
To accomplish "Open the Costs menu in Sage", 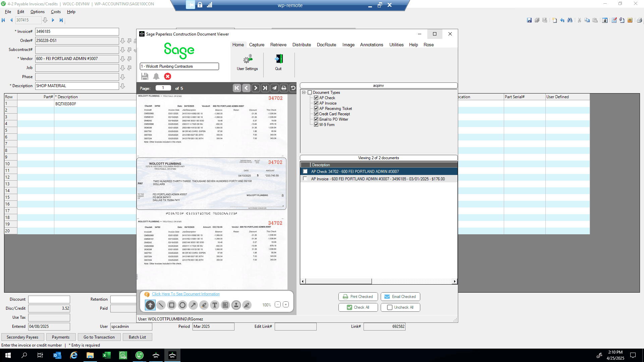I will point(56,12).
